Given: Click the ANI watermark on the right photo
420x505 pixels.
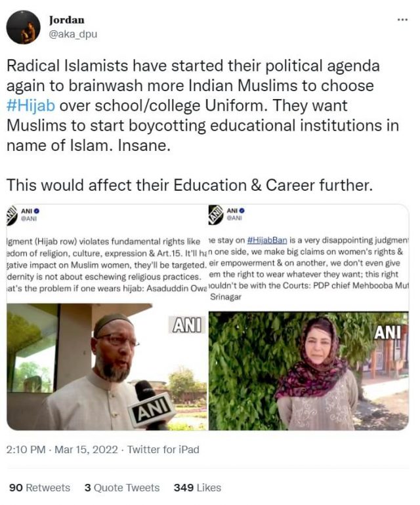Looking at the screenshot, I should point(387,333).
